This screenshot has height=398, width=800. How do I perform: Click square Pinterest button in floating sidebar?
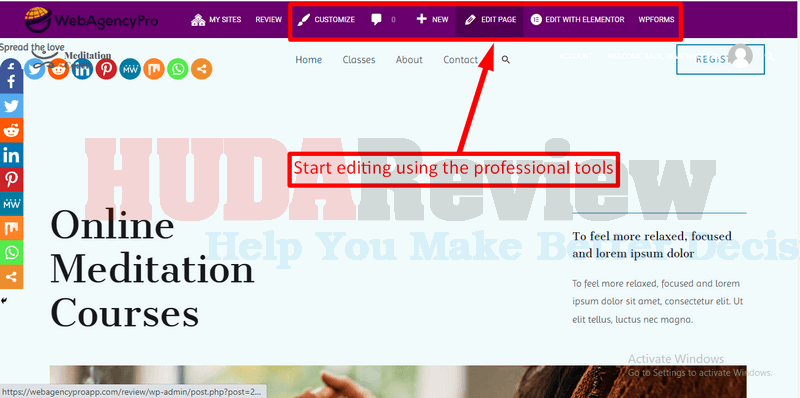[x=11, y=180]
